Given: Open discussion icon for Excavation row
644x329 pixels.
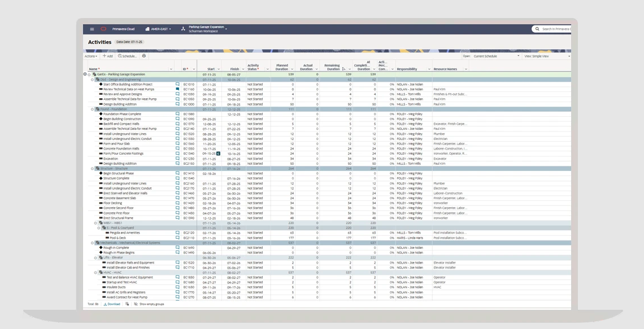Looking at the screenshot, I should (177, 159).
